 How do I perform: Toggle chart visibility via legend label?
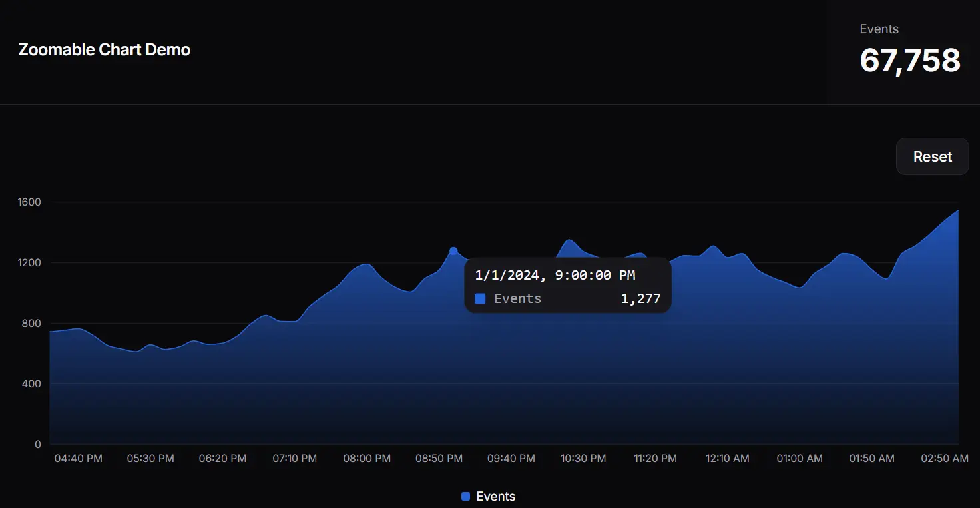[495, 496]
